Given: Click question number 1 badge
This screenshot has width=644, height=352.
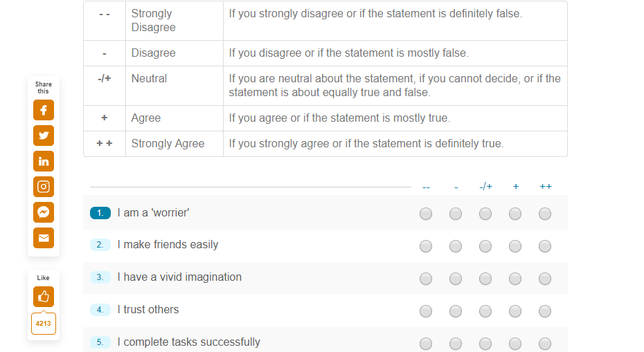Looking at the screenshot, I should (x=100, y=213).
